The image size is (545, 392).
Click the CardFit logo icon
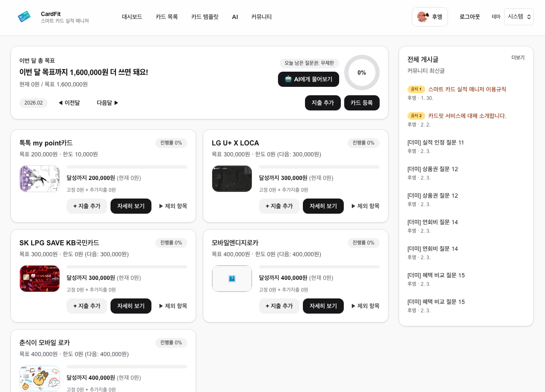coord(24,17)
